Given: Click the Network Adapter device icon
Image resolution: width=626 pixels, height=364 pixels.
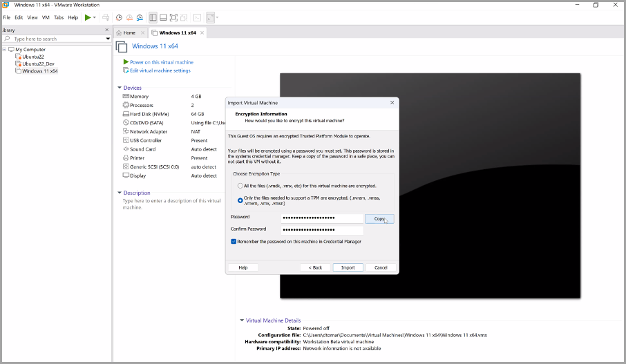Looking at the screenshot, I should point(126,131).
